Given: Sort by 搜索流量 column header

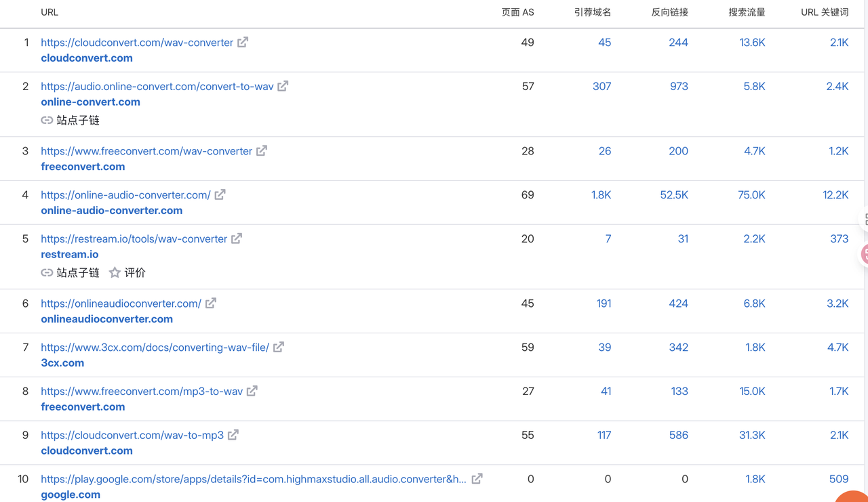Looking at the screenshot, I should (747, 12).
